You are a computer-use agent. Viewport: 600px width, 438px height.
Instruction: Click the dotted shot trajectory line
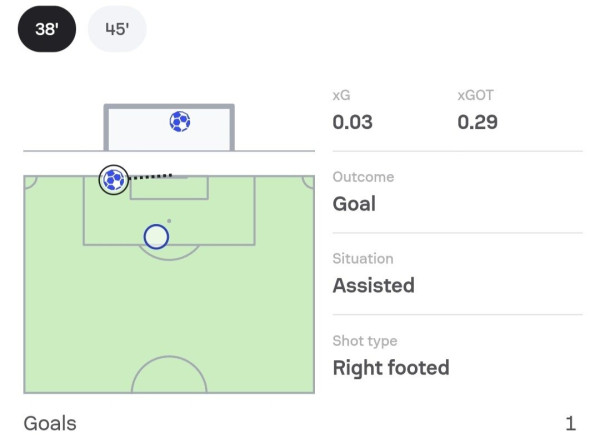tap(152, 177)
